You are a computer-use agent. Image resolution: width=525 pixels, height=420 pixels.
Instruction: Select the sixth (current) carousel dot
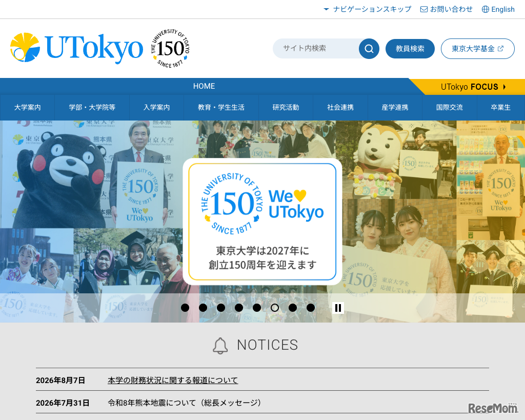pyautogui.click(x=275, y=308)
